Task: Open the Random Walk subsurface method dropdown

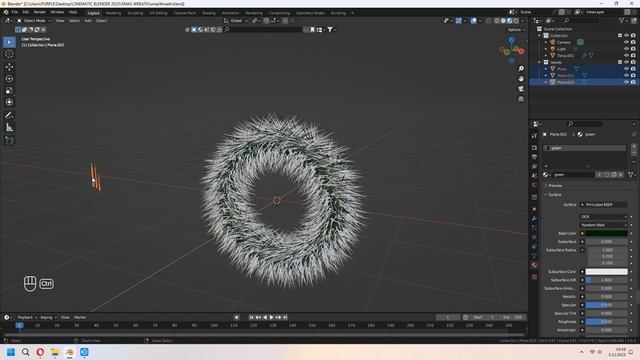Action: 603,225
